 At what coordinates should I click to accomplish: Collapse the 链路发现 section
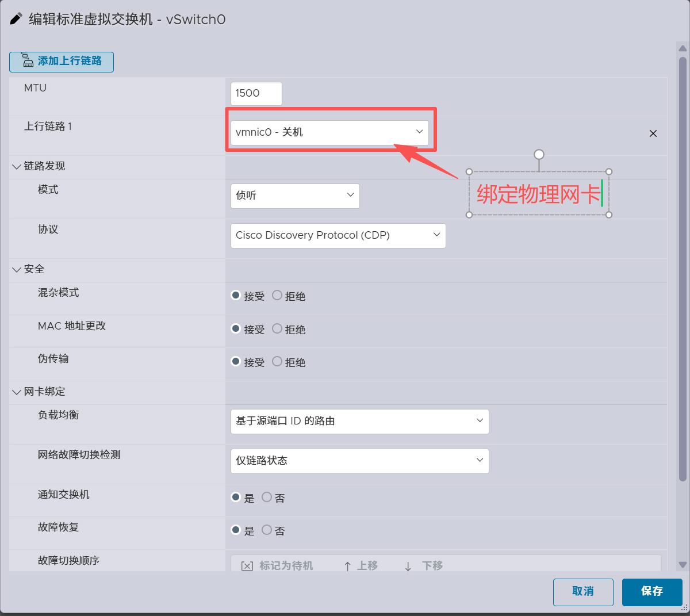[17, 167]
